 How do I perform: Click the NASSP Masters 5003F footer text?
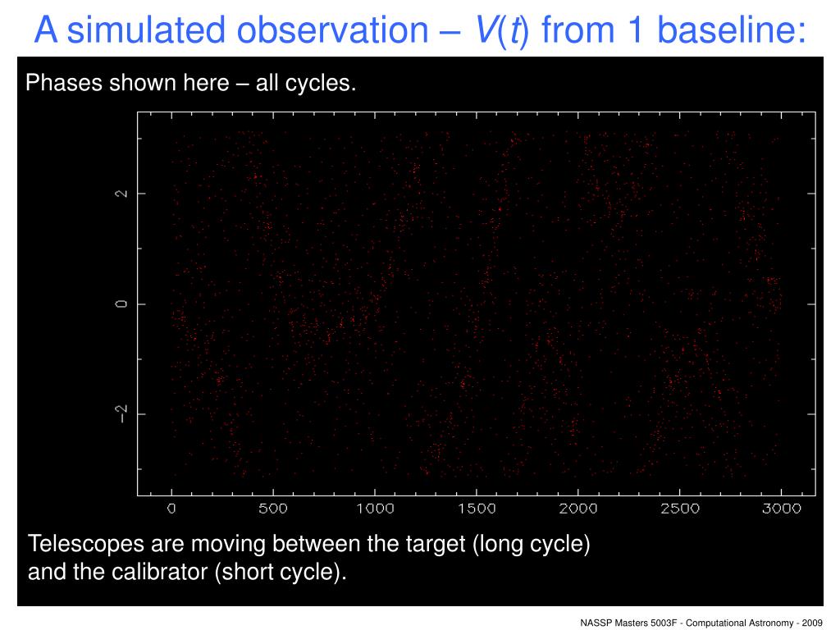(x=701, y=623)
